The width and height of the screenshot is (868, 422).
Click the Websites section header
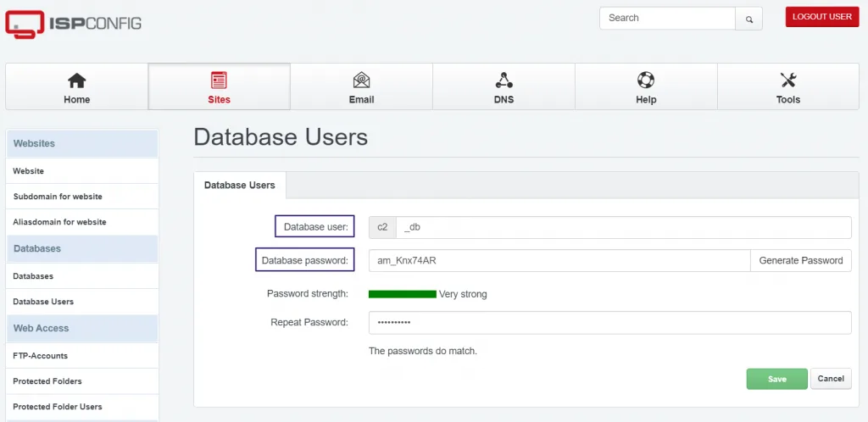coord(82,144)
